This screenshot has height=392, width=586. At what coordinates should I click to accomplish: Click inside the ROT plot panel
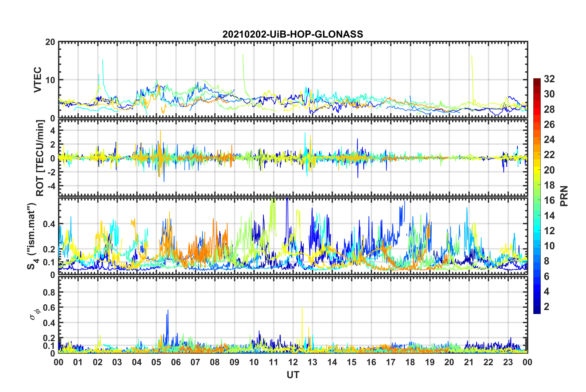[293, 158]
